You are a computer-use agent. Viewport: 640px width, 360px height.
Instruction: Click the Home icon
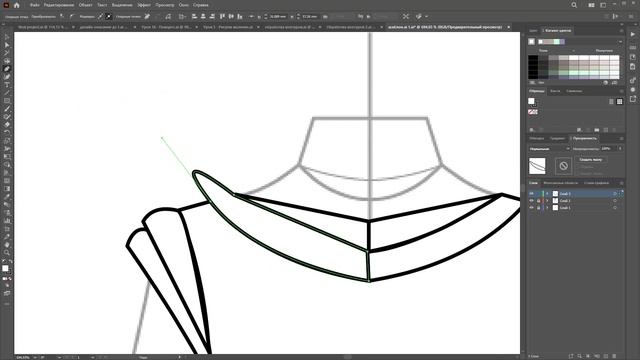coord(17,5)
